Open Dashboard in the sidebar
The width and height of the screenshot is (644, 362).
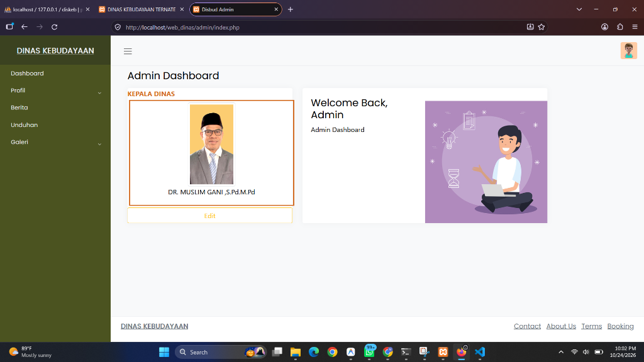[x=27, y=74]
